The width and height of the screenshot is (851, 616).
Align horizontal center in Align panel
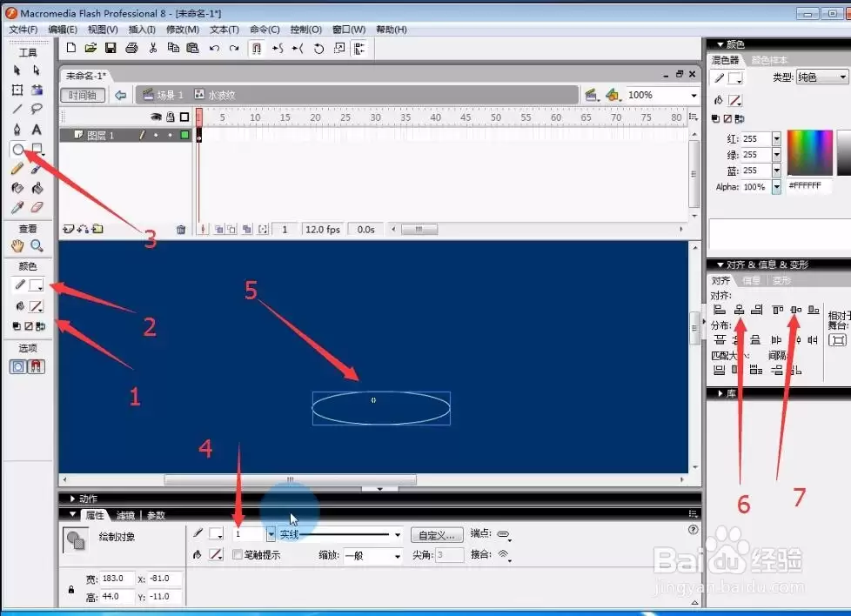[x=740, y=310]
